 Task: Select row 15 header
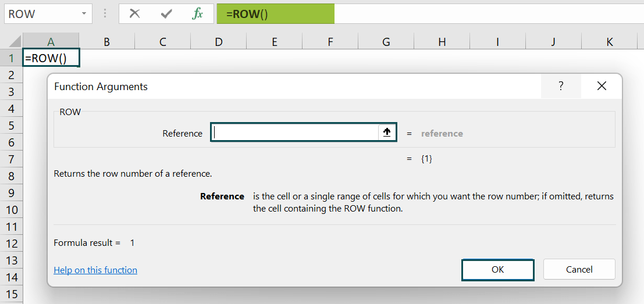tap(12, 294)
